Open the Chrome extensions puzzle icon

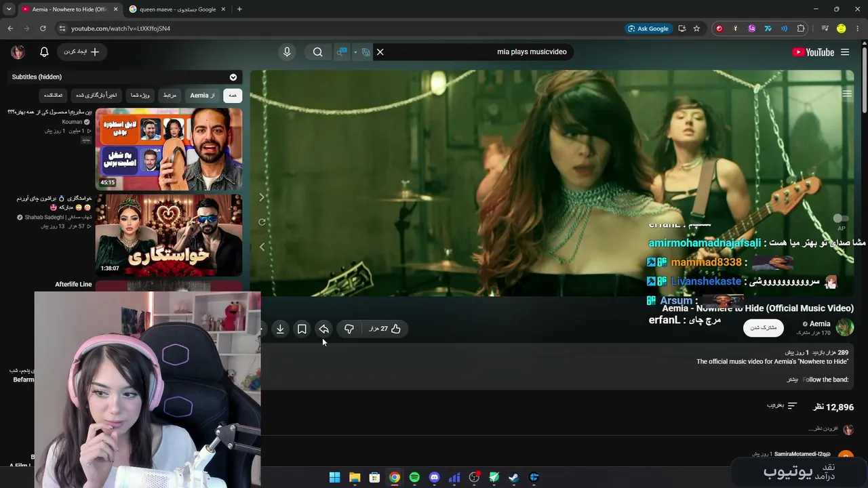click(x=801, y=28)
